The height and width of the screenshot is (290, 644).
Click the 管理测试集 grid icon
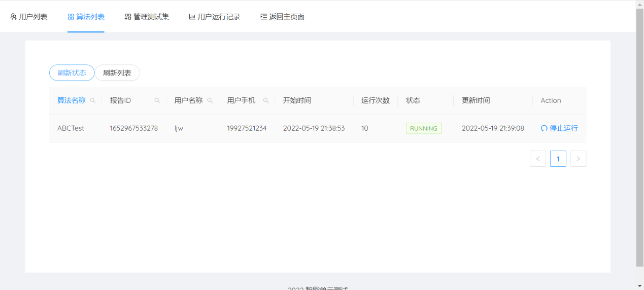128,17
